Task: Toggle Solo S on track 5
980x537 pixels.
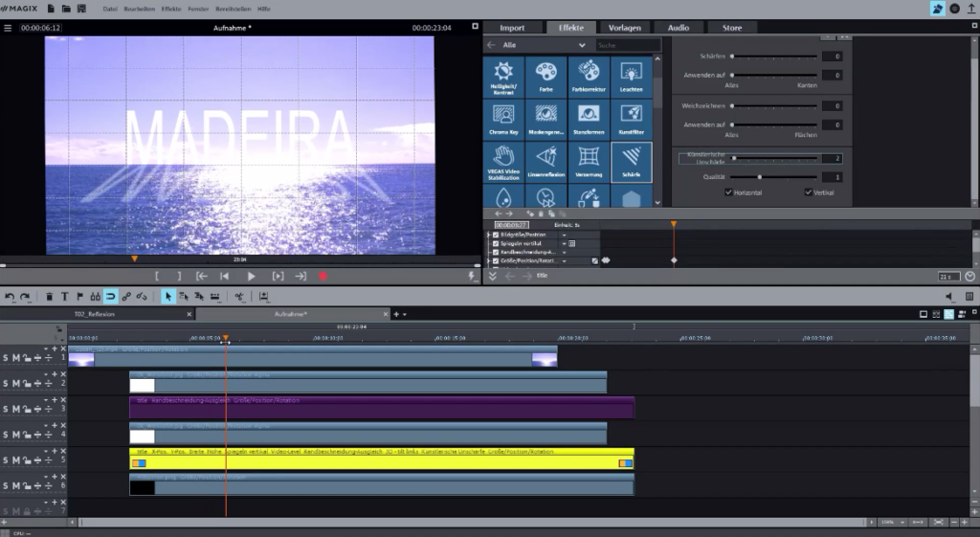Action: (x=6, y=460)
